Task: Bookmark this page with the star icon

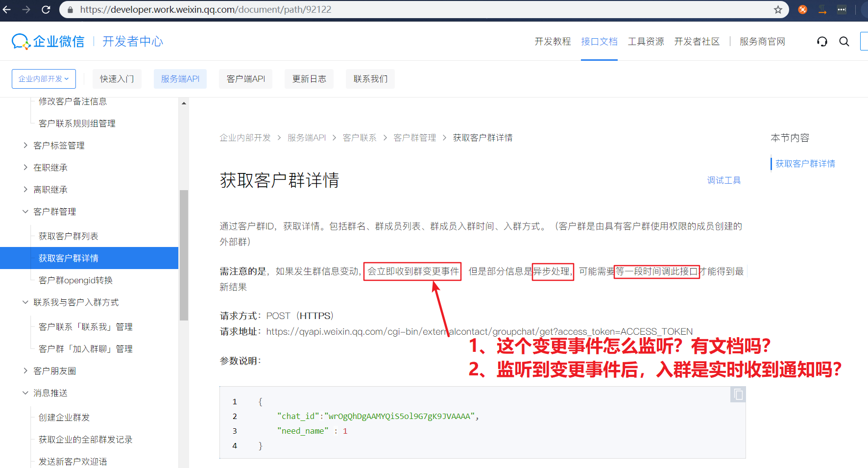Action: pyautogui.click(x=778, y=9)
